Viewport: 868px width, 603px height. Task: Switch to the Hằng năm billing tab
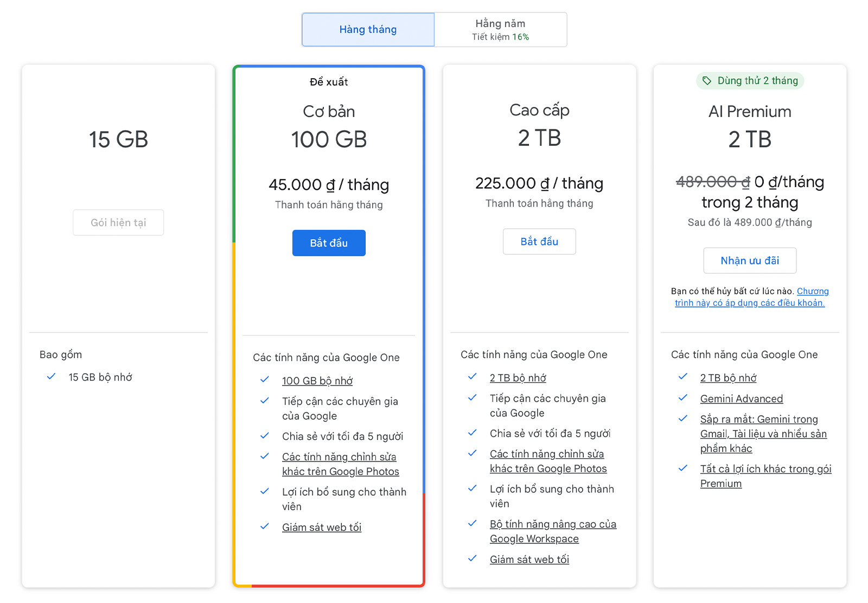[x=501, y=30]
